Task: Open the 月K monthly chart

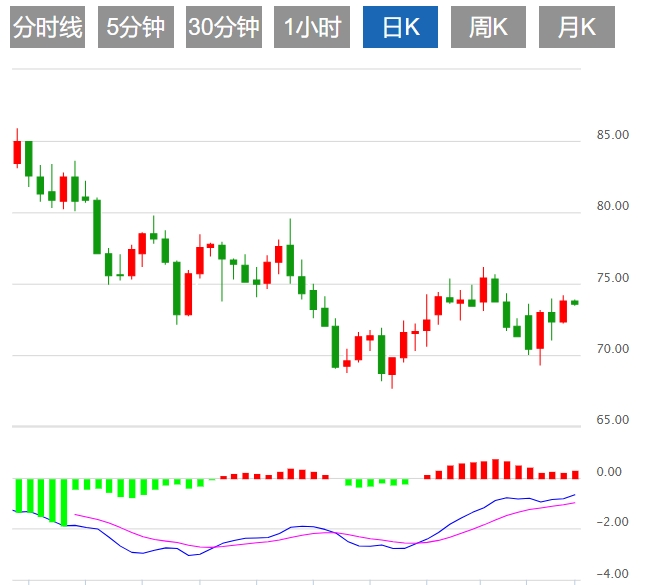Action: click(576, 27)
